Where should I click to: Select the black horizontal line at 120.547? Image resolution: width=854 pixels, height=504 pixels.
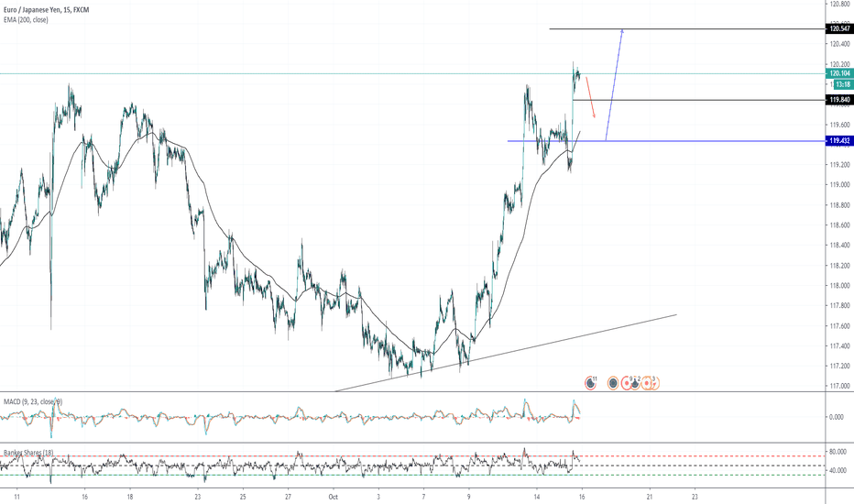coord(687,29)
